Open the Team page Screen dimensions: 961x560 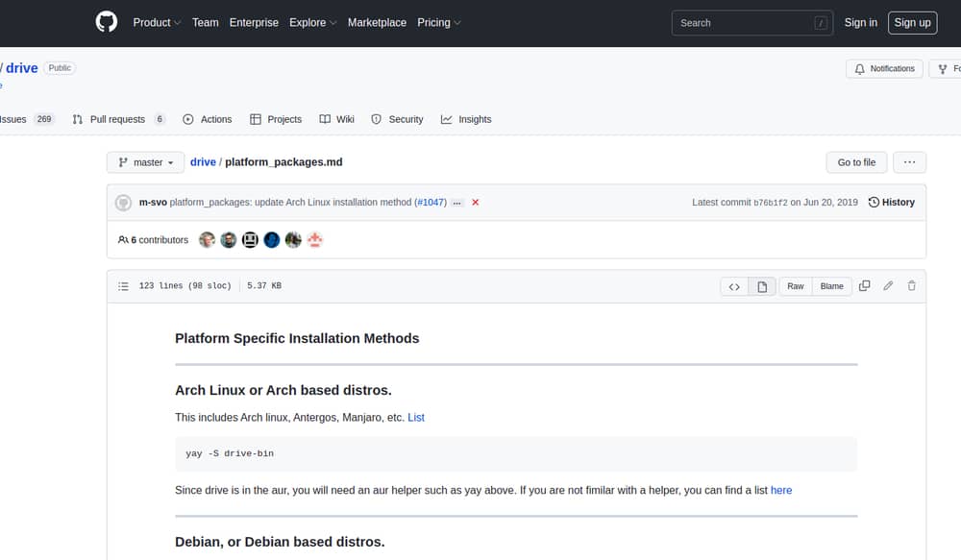coord(205,23)
